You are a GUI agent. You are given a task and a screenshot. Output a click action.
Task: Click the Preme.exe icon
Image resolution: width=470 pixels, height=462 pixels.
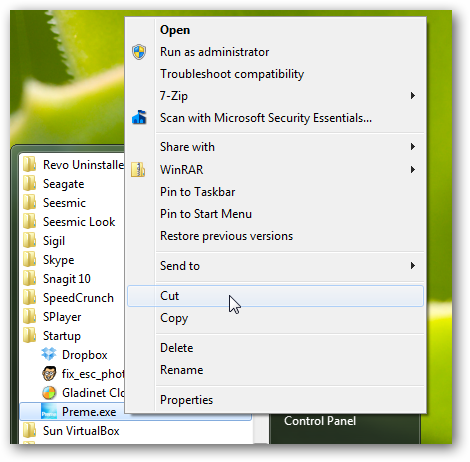(49, 412)
